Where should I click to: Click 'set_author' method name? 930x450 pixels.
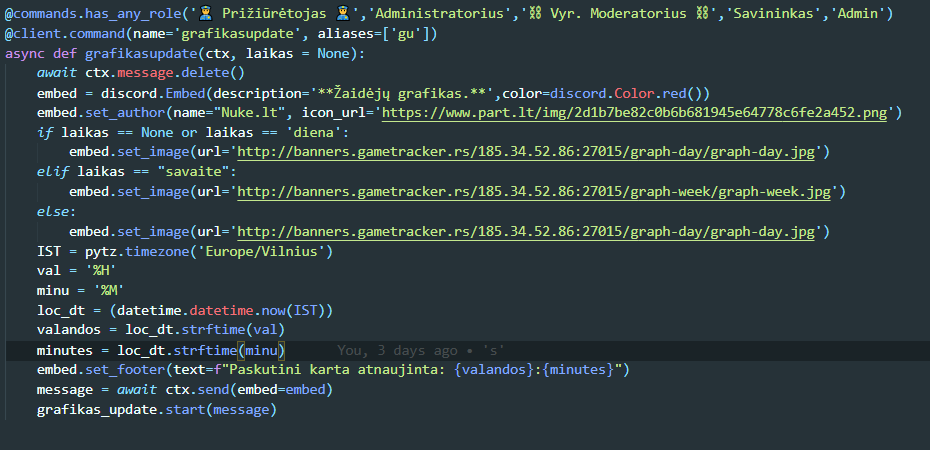125,113
